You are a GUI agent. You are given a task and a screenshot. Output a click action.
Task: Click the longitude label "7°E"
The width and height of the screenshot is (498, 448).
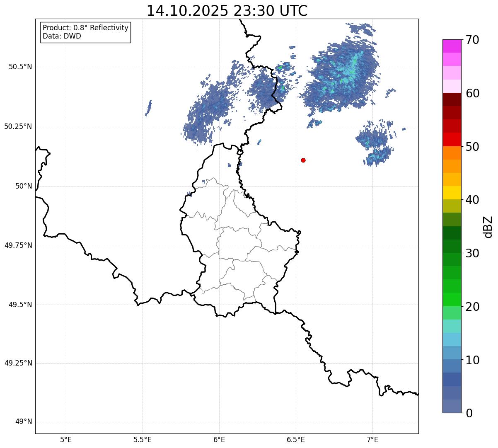(372, 439)
